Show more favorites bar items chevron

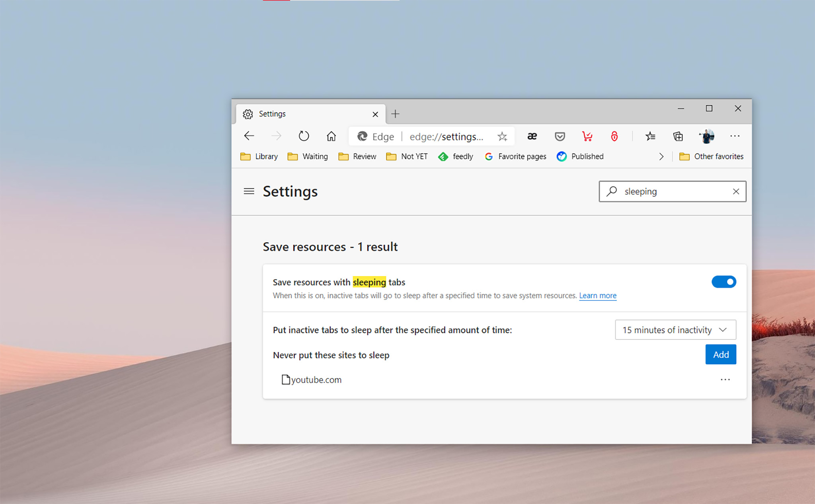(x=661, y=157)
